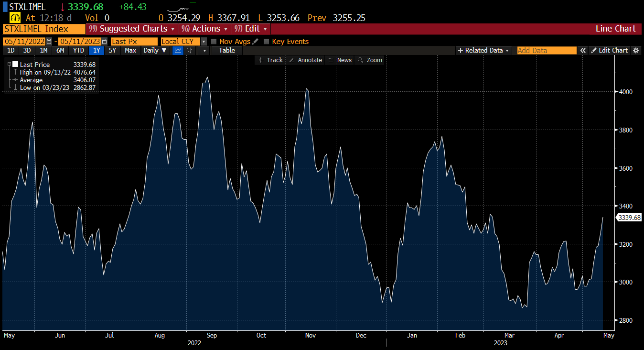644x350 pixels.
Task: Open the Local CCY currency dropdown
Action: point(204,42)
